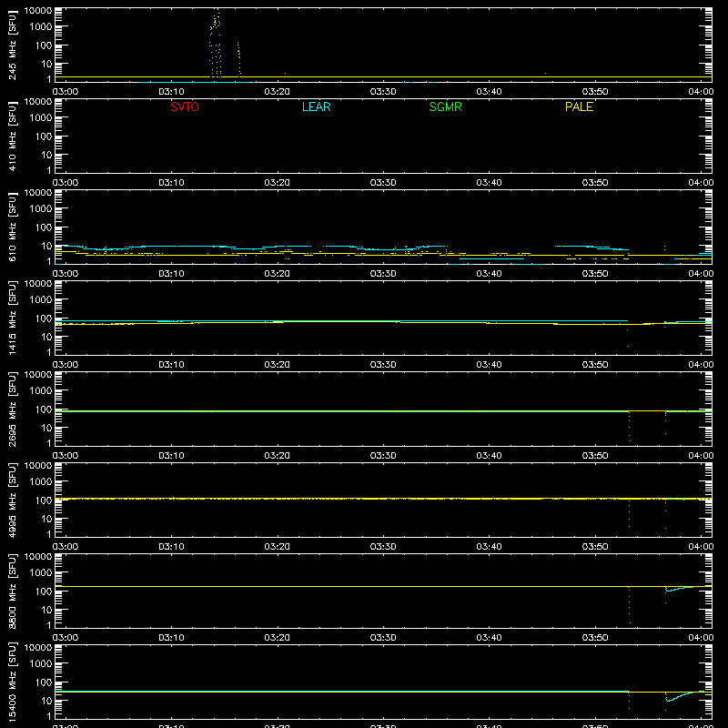This screenshot has width=728, height=728.
Task: Click 03:40 tick label under 610 MHz panel
Action: (489, 274)
